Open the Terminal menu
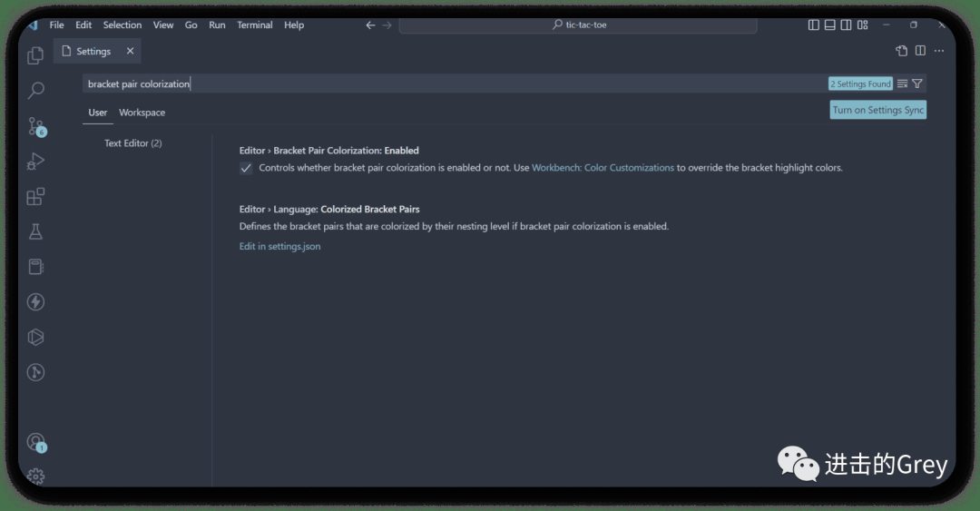The height and width of the screenshot is (511, 980). pyautogui.click(x=254, y=25)
